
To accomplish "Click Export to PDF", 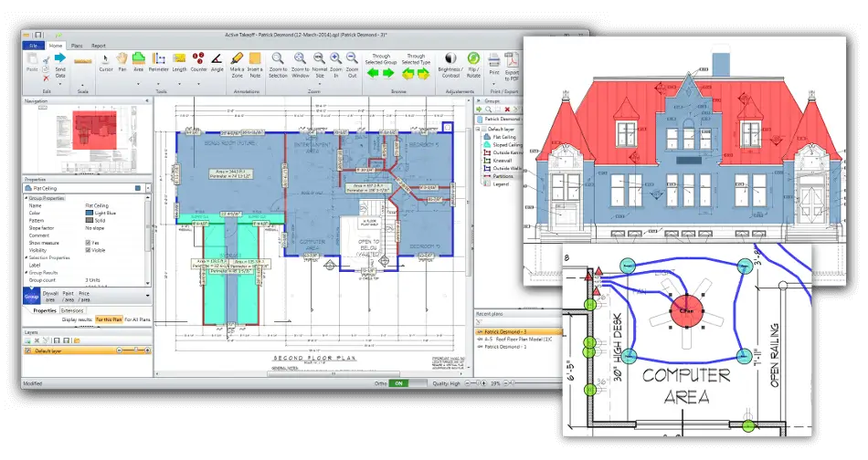I will click(x=512, y=67).
